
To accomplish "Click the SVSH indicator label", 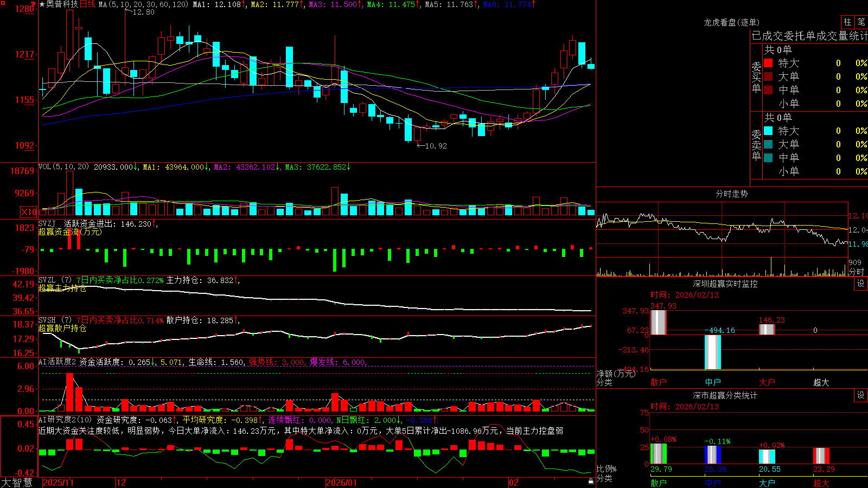I will coord(47,320).
